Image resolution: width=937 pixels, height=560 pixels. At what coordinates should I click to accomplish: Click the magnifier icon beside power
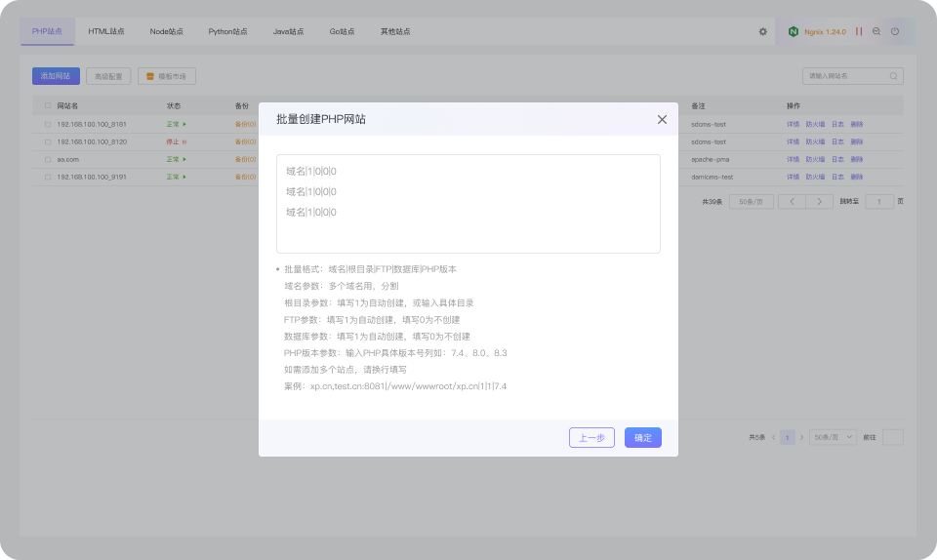coord(876,31)
